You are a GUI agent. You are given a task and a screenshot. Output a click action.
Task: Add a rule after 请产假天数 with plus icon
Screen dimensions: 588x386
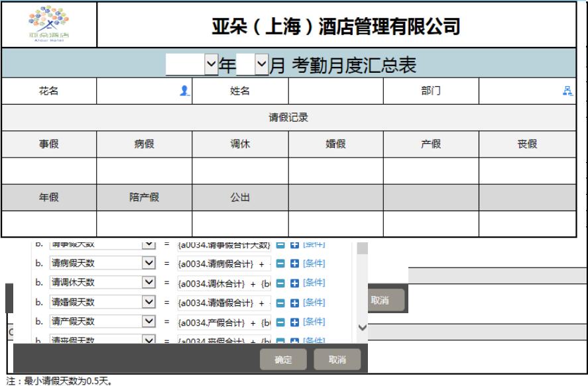point(295,322)
